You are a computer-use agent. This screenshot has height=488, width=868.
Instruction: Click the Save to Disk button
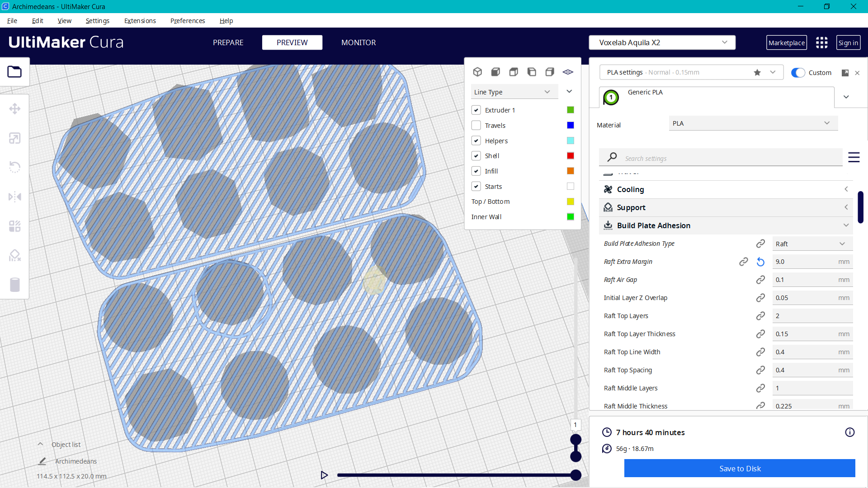click(x=740, y=469)
